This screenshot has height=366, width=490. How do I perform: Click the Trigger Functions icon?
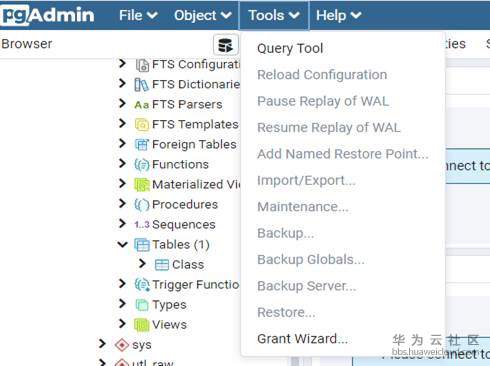click(142, 285)
